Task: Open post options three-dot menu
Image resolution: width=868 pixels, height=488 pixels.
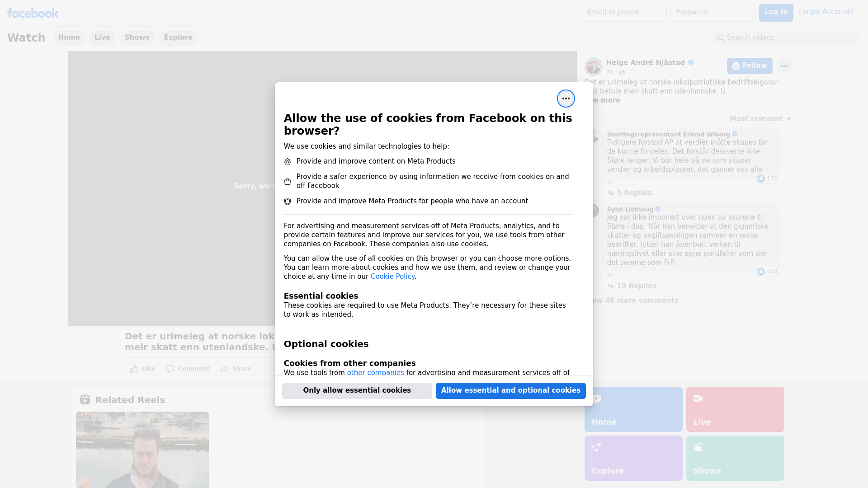Action: [x=784, y=66]
